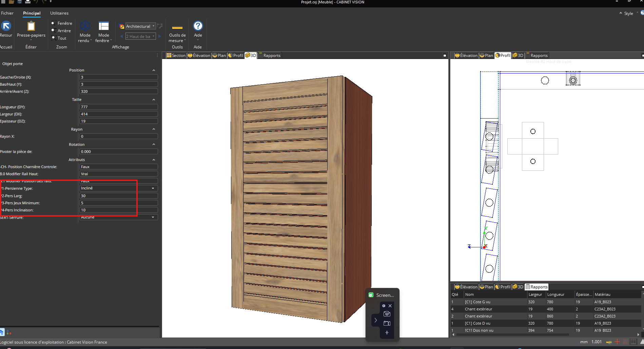This screenshot has height=349, width=644.
Task: Click the Longueur (DY) input field
Action: 118,107
